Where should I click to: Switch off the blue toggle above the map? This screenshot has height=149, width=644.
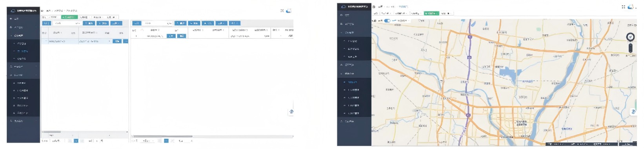click(x=387, y=21)
